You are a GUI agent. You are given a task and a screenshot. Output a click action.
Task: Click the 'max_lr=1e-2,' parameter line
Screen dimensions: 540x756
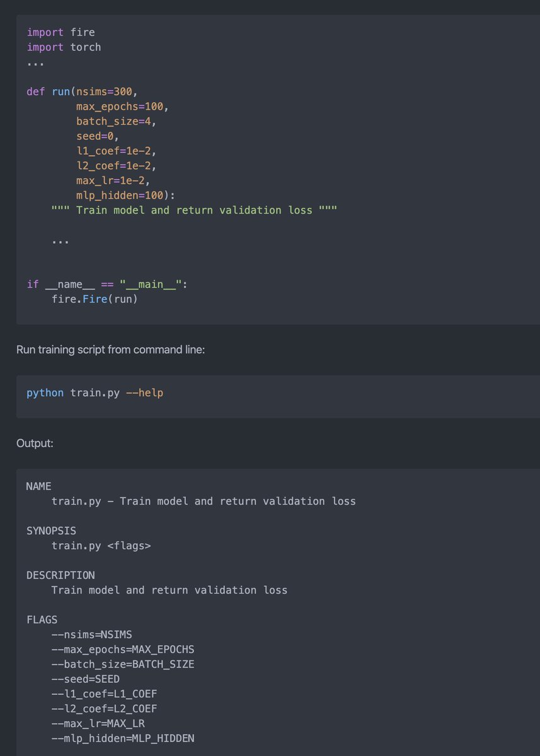pos(113,180)
